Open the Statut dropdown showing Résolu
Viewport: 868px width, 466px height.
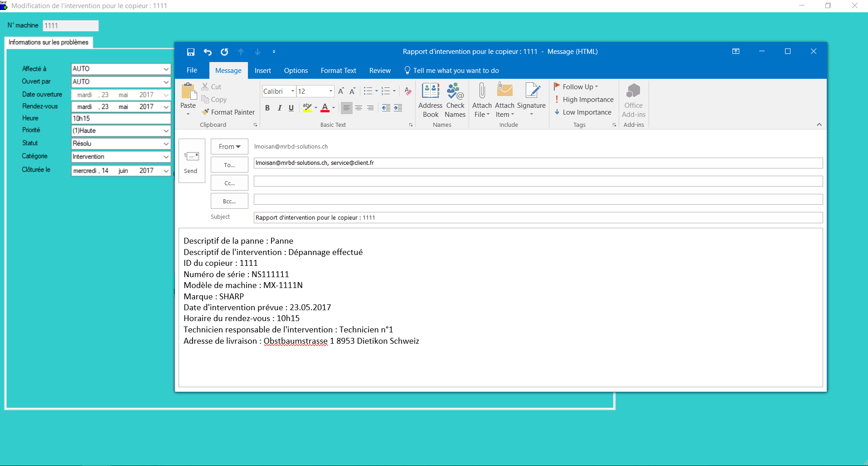pyautogui.click(x=166, y=144)
